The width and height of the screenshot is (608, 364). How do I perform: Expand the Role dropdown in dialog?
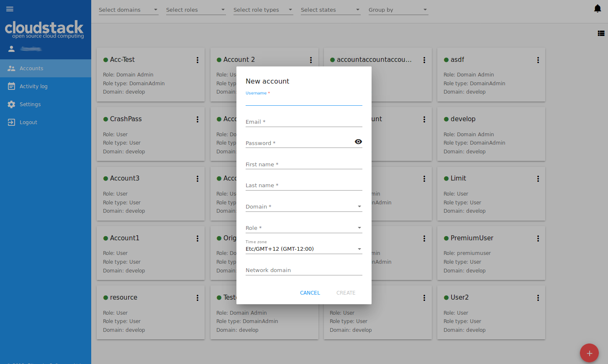pos(304,228)
